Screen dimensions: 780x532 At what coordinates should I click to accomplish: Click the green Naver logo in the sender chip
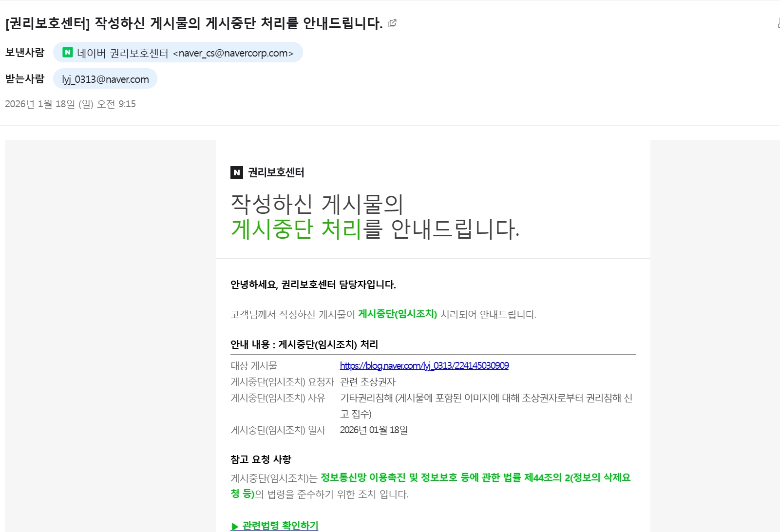(68, 52)
